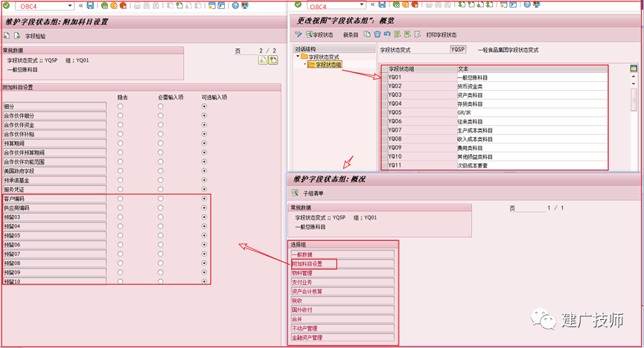The image size is (644, 348).
Task: Open 附加科目设置 in the 选择组 list
Action: (342, 264)
